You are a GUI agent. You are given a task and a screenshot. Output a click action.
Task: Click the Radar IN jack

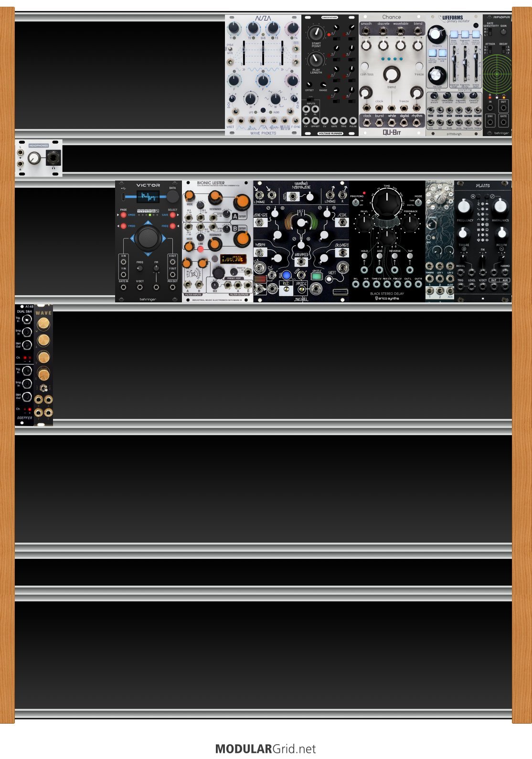(x=490, y=107)
